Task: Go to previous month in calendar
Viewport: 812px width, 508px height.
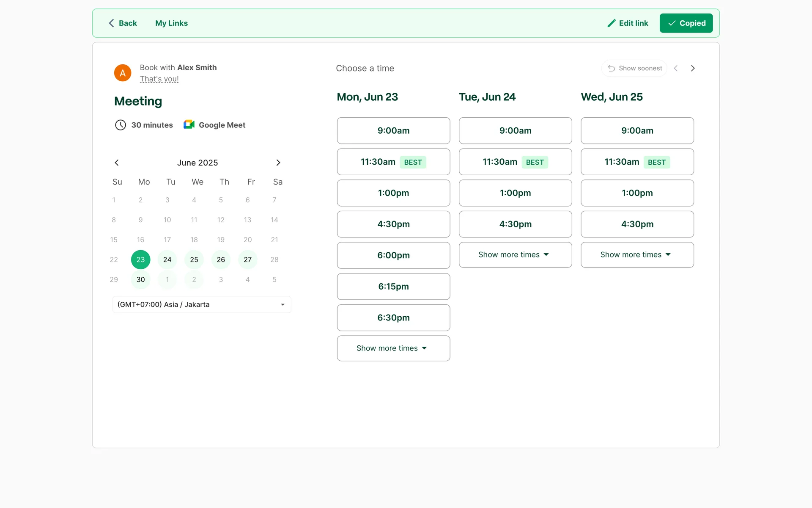Action: click(x=117, y=163)
